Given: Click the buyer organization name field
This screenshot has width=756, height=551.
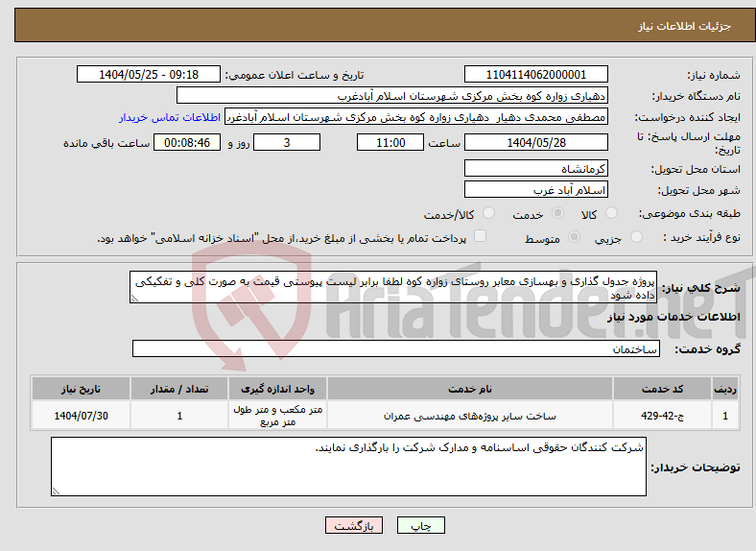Looking at the screenshot, I should click(392, 96).
